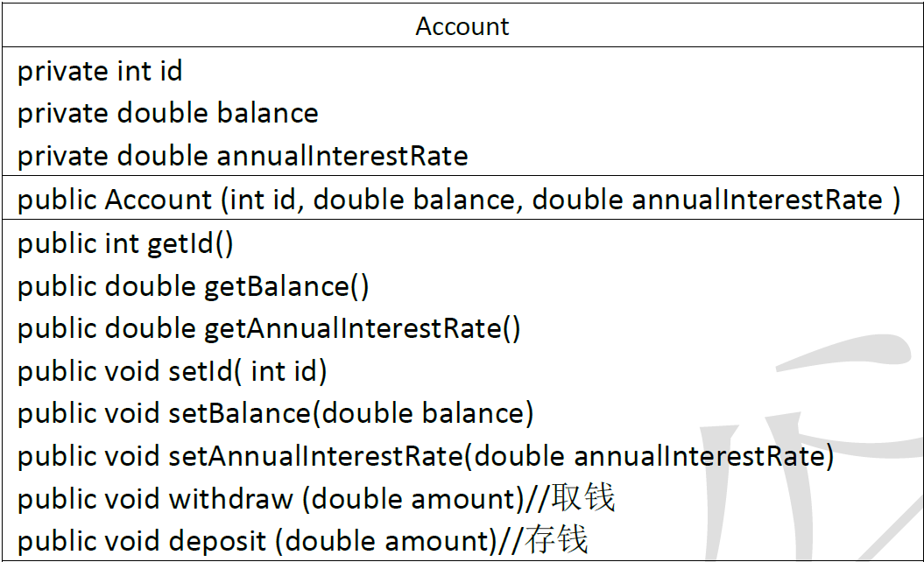
Task: Click the setAnnualInterestRate method name
Action: 314,455
